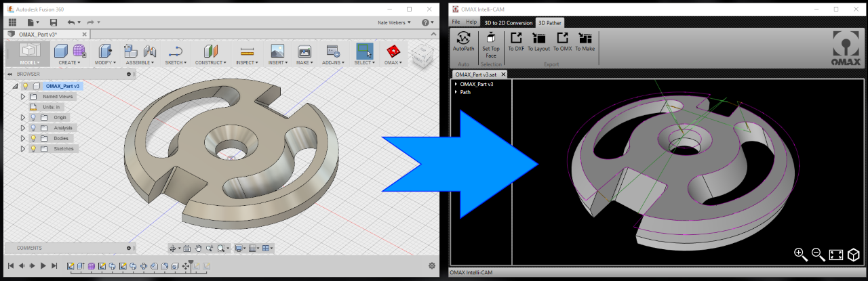Screen dimensions: 868x281
Task: Click the Save icon in Fusion 360
Action: coord(54,22)
